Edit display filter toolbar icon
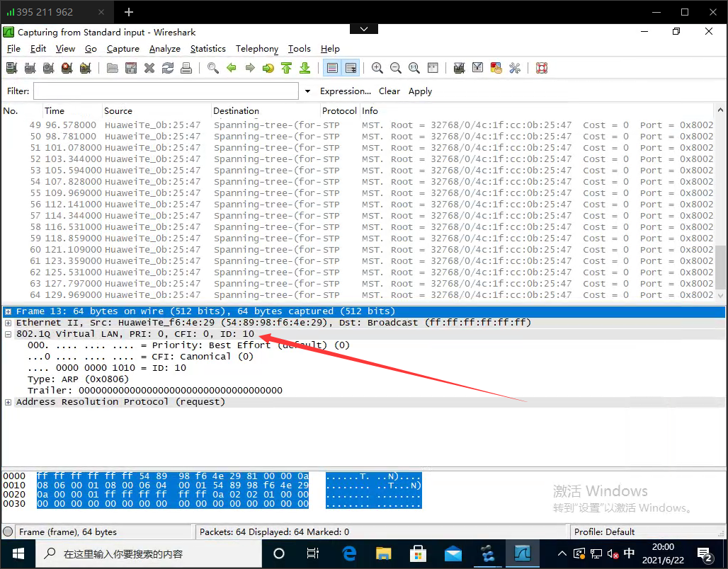 click(477, 68)
